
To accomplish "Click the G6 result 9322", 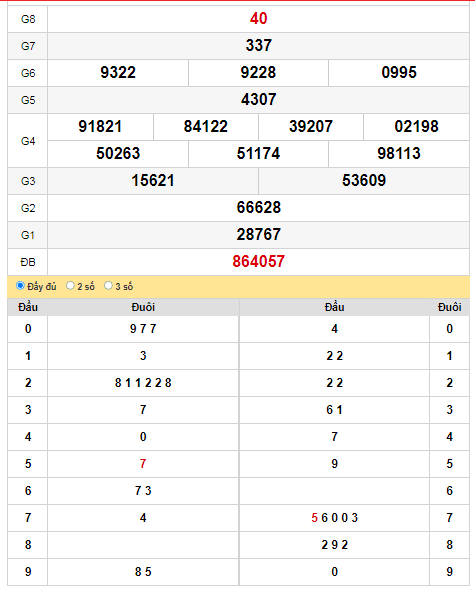I will (118, 72).
